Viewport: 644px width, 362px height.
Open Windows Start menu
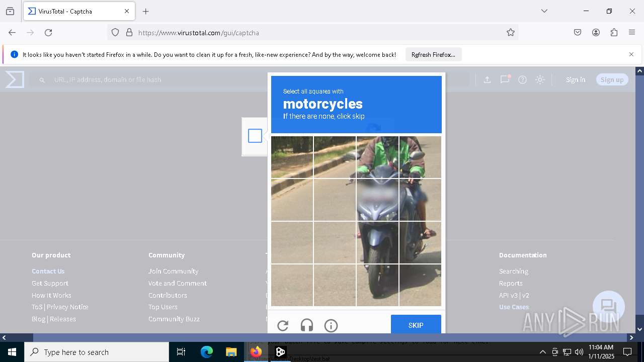pyautogui.click(x=12, y=352)
